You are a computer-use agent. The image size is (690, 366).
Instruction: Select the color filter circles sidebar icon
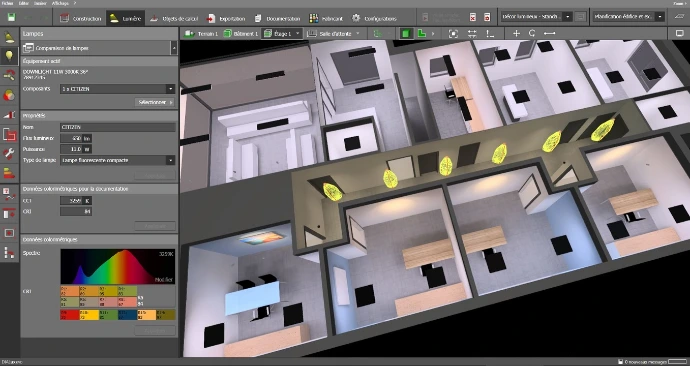(9, 95)
